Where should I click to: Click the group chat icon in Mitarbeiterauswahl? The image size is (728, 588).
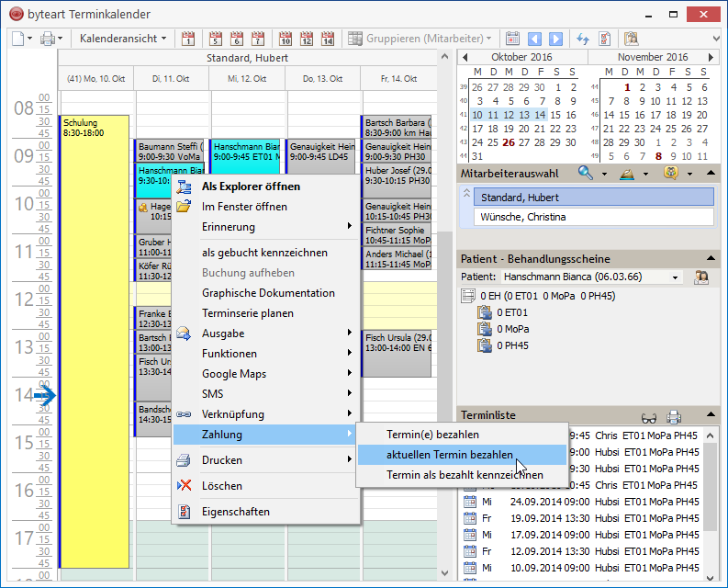(672, 173)
